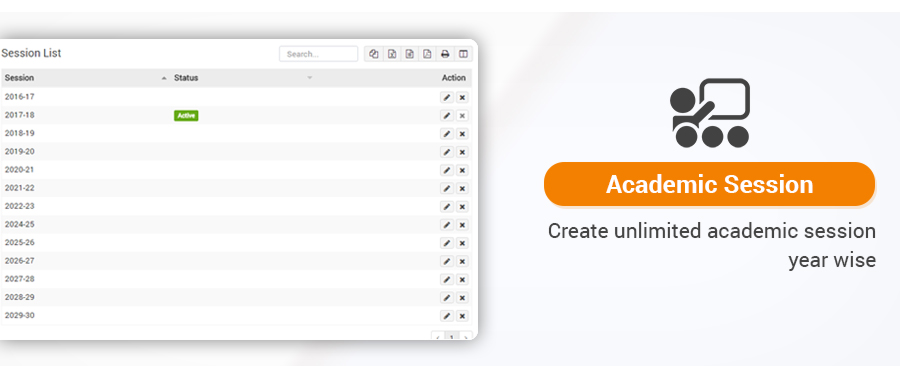Export session list to PDF
900x366 pixels.
click(427, 54)
